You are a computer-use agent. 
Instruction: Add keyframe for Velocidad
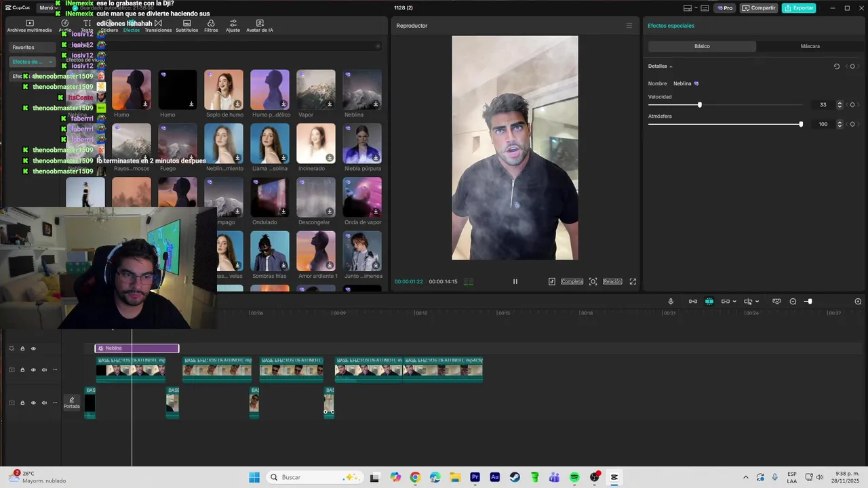852,105
